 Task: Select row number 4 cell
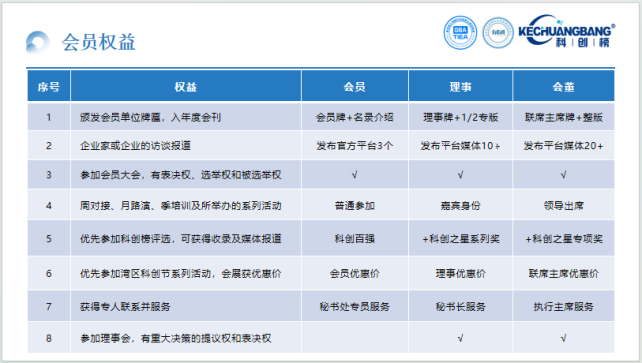(49, 205)
